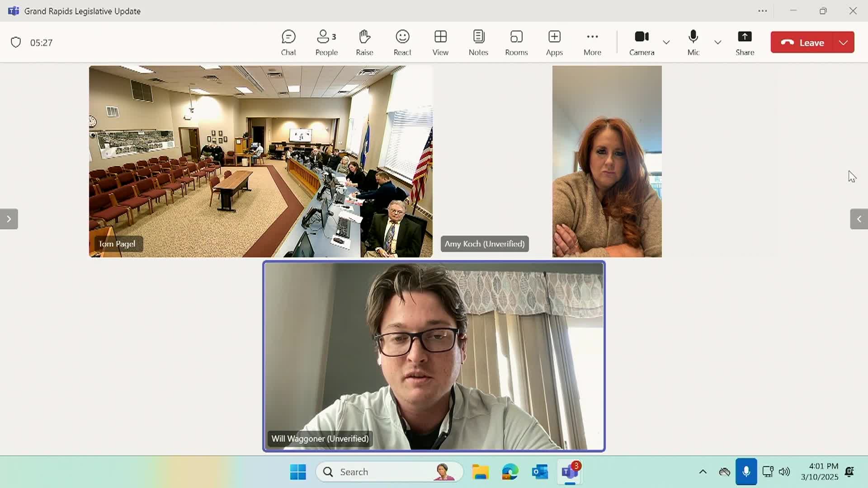
Task: Expand the right side panel arrow
Action: 859,219
